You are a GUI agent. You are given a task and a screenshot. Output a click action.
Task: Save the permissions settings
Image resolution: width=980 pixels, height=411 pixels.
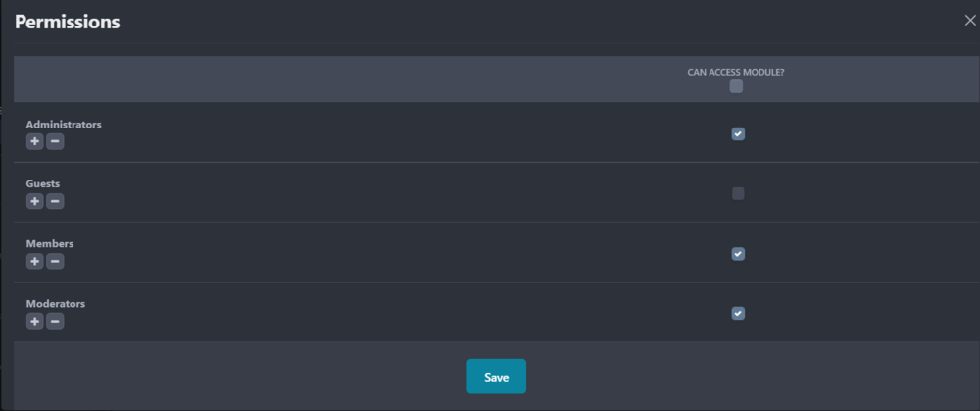click(496, 377)
